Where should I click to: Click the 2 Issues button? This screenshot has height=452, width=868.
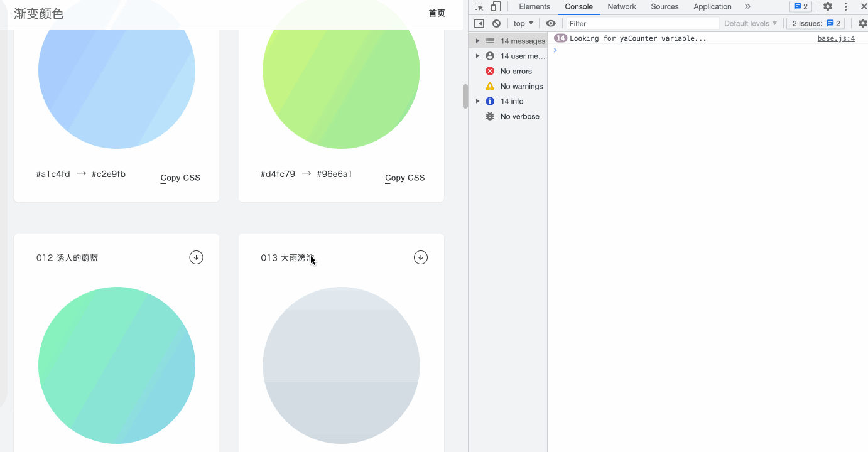point(816,23)
